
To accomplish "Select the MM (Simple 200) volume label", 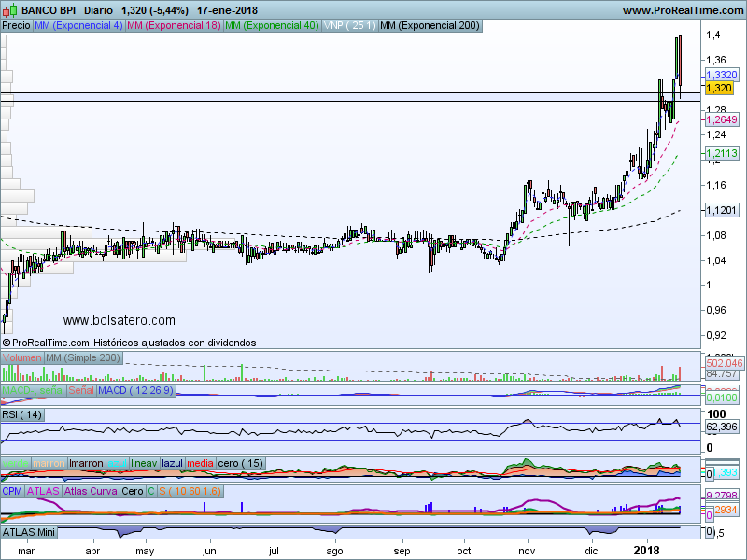I will (x=83, y=358).
